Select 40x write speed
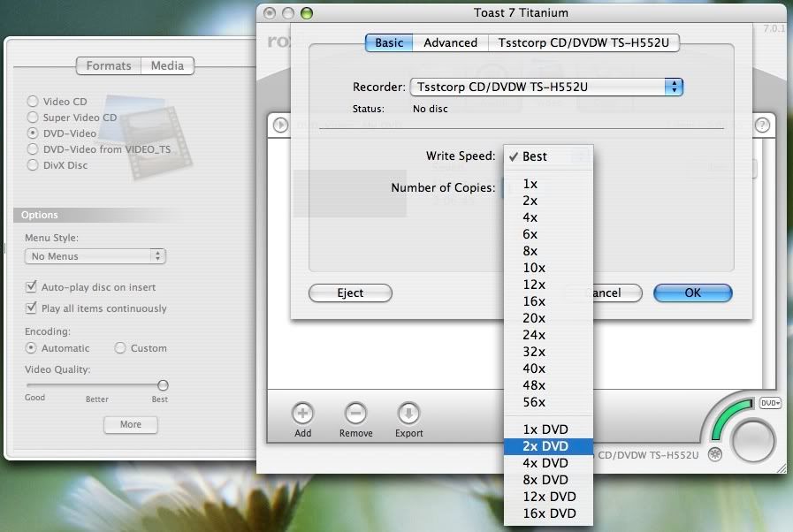The width and height of the screenshot is (793, 532). pos(548,369)
